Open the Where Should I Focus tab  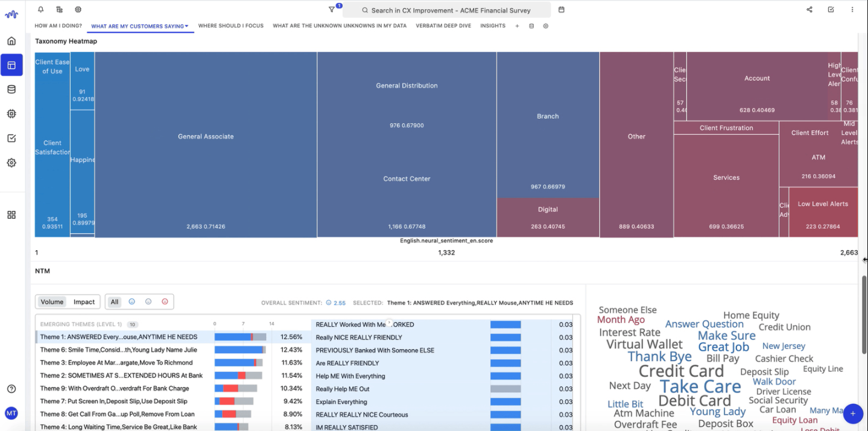click(x=230, y=26)
